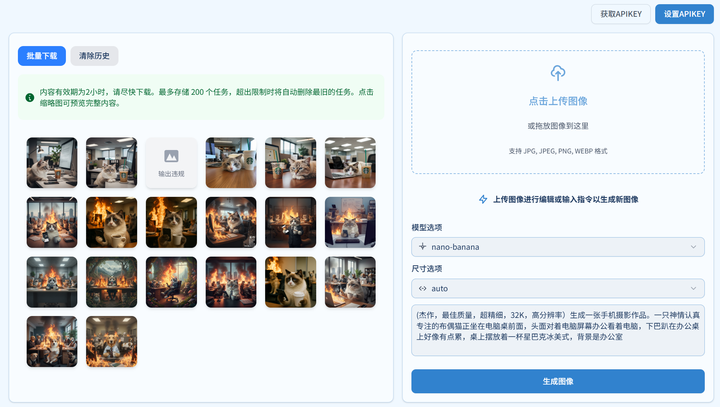Click the sparkle icon next to nano-banana

pyautogui.click(x=423, y=246)
